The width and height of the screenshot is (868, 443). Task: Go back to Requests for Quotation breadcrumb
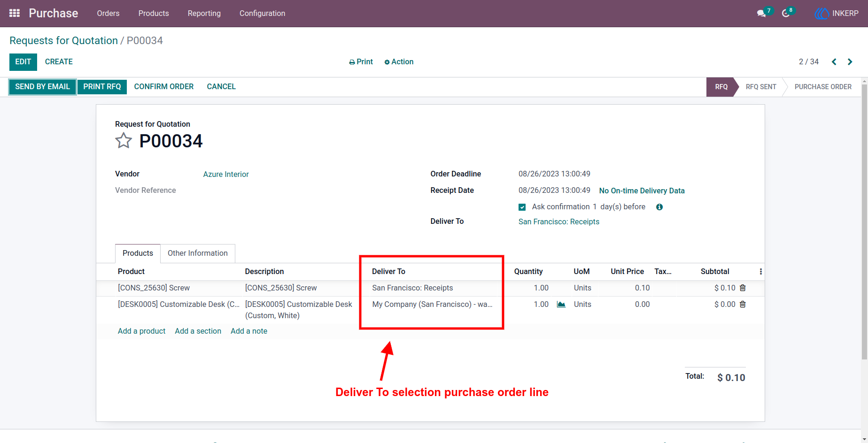click(63, 41)
